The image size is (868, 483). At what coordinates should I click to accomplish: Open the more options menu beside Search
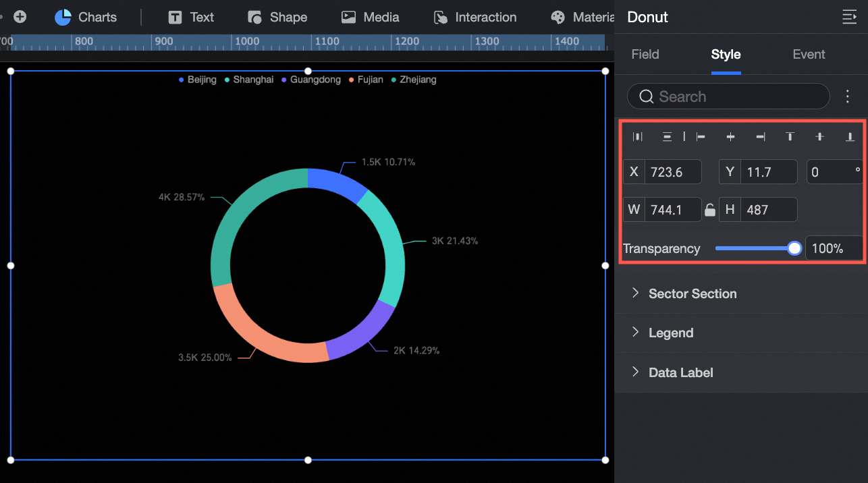click(848, 96)
